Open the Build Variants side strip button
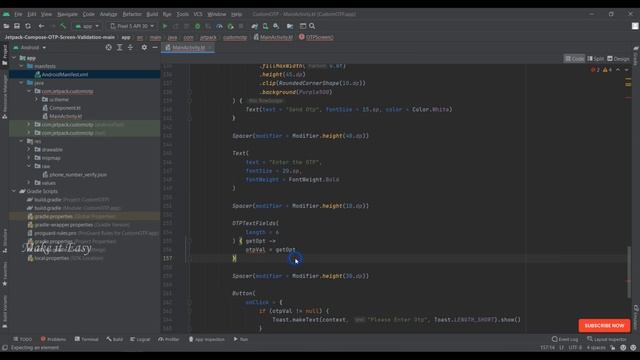Image resolution: width=640 pixels, height=360 pixels. coord(4,312)
